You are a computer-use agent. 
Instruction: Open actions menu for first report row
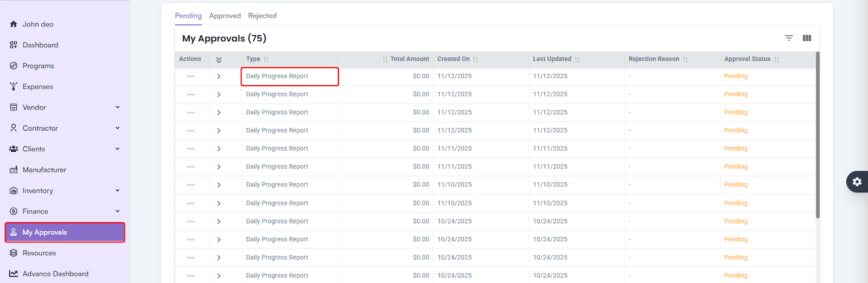tap(190, 76)
